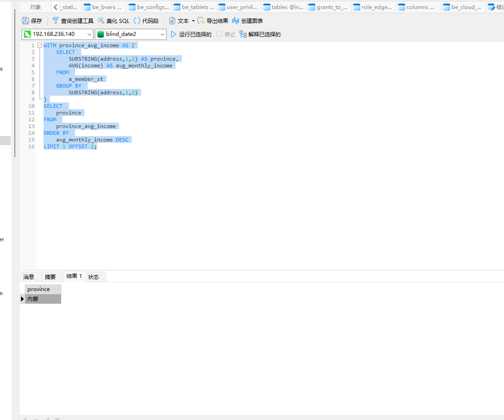Open the blind_date2 database dropdown
Screen dimensions: 504x420
pos(162,34)
